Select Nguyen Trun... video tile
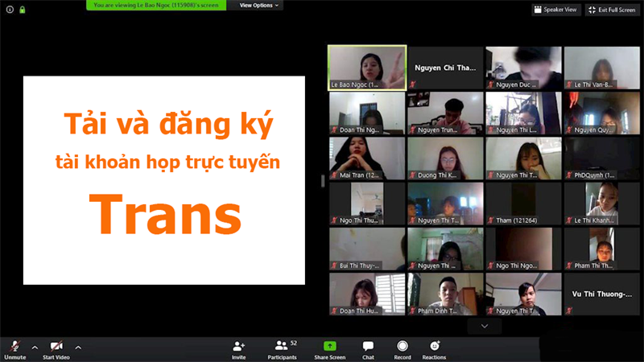Image resolution: width=644 pixels, height=362 pixels. click(445, 113)
